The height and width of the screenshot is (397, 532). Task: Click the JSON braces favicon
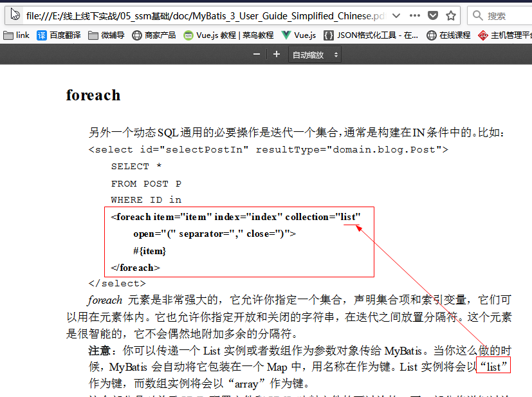click(329, 35)
